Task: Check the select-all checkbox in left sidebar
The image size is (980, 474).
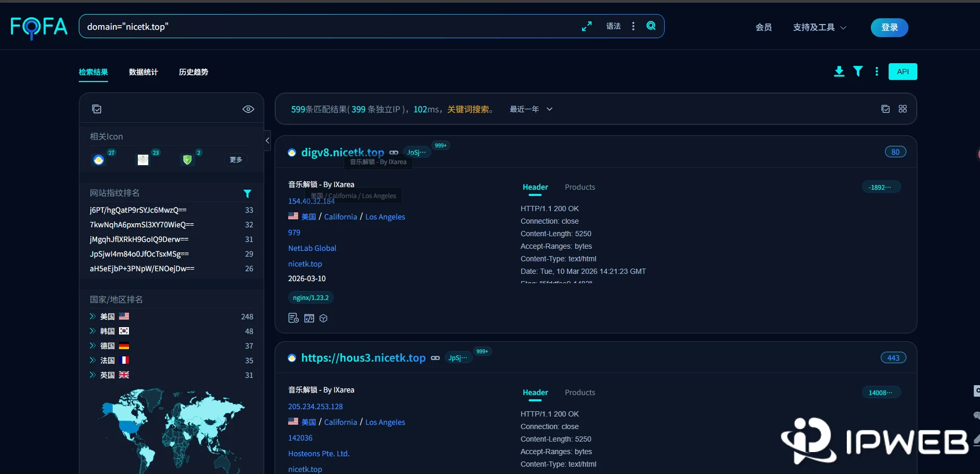Action: click(x=97, y=109)
